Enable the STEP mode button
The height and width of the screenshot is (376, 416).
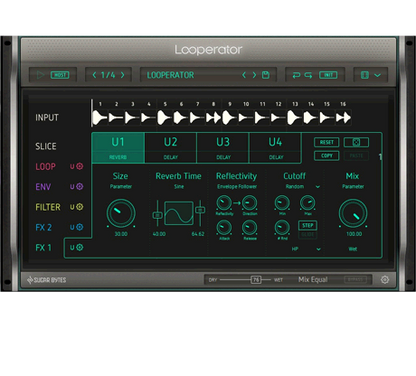pyautogui.click(x=308, y=225)
